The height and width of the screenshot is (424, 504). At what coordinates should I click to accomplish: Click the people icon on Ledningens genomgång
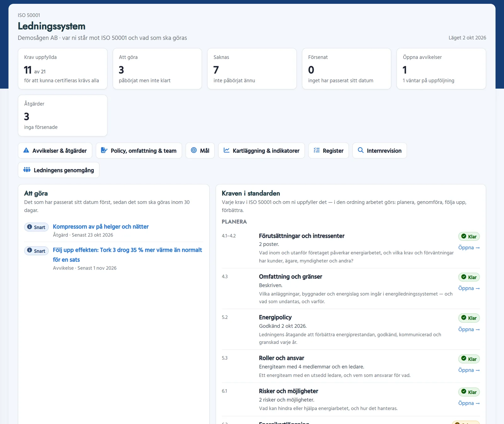[x=27, y=170]
